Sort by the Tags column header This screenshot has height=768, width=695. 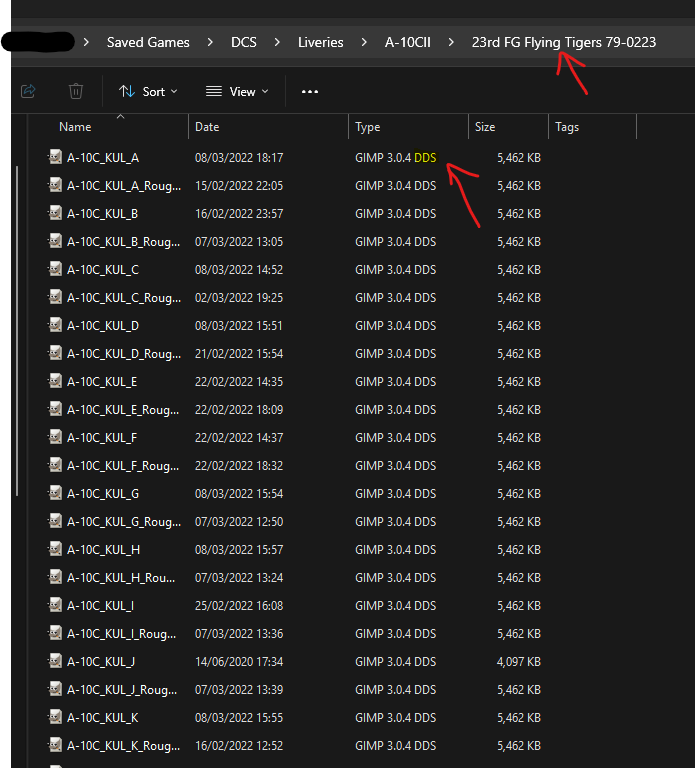[x=567, y=127]
